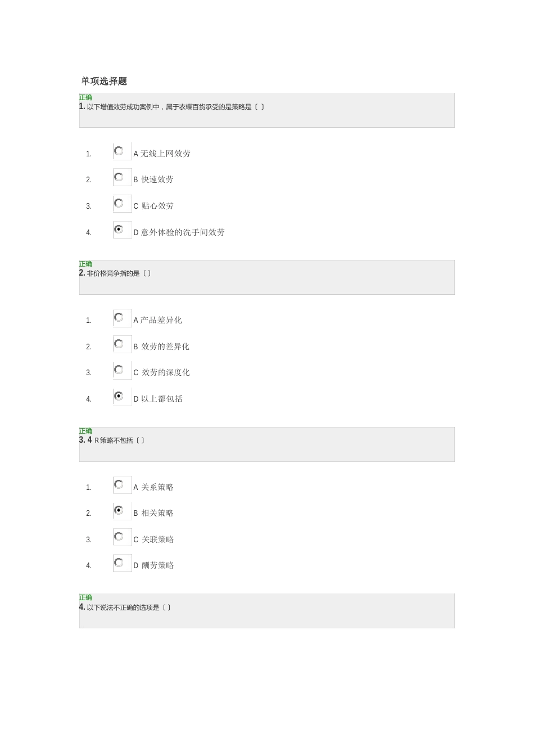Select option A 无线上网效劳 in question 1
Image resolution: width=534 pixels, height=756 pixels.
click(x=119, y=151)
